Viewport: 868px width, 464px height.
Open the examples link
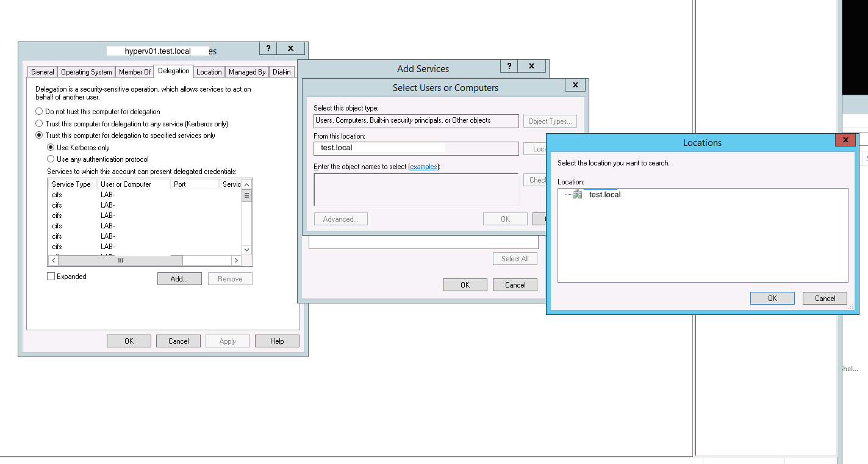coord(423,167)
